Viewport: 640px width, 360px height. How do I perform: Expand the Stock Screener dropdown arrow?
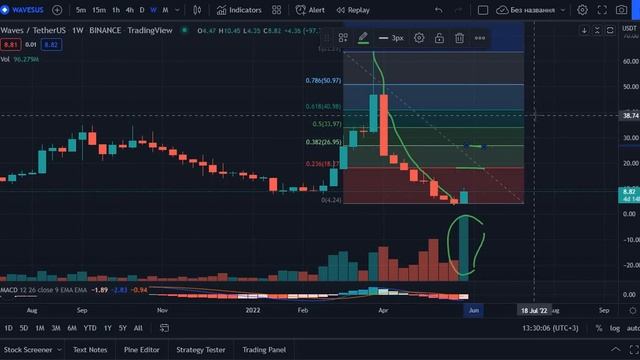[x=59, y=350]
